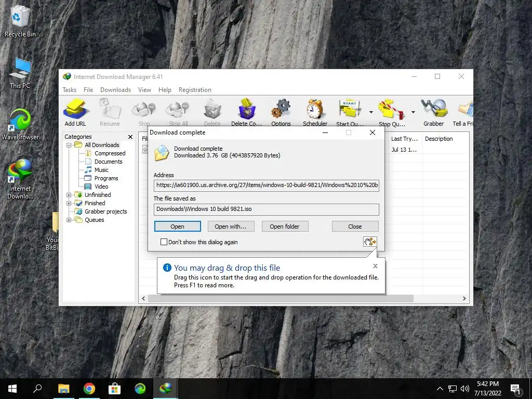Screen dimensions: 532x399
Task: Click the Delete Completed toolbar icon
Action: pyautogui.click(x=247, y=113)
